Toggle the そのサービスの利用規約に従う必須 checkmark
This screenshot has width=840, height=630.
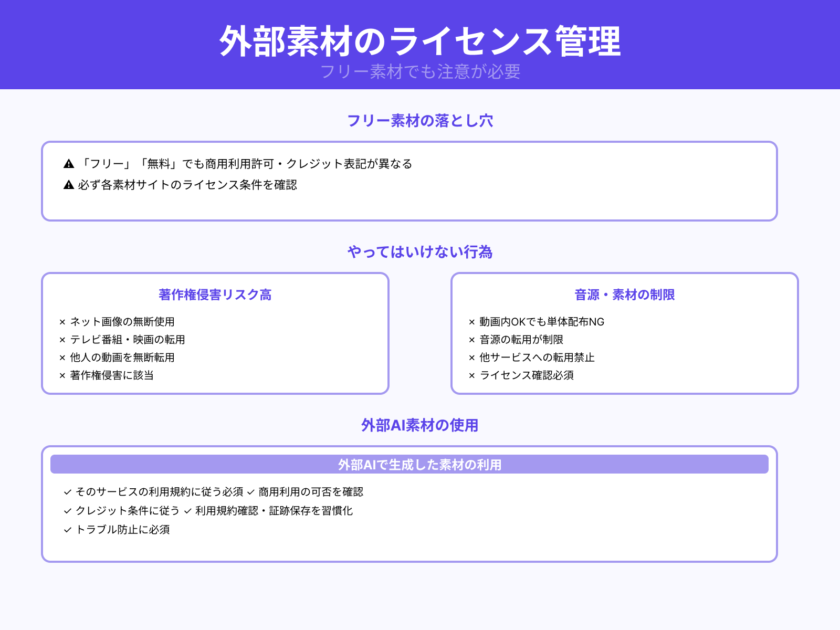(67, 492)
